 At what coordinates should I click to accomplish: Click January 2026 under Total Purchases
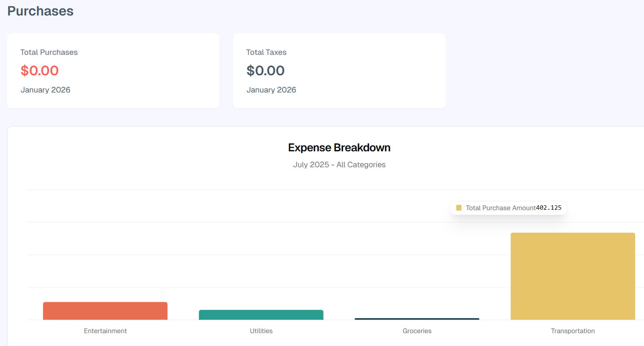coord(46,90)
